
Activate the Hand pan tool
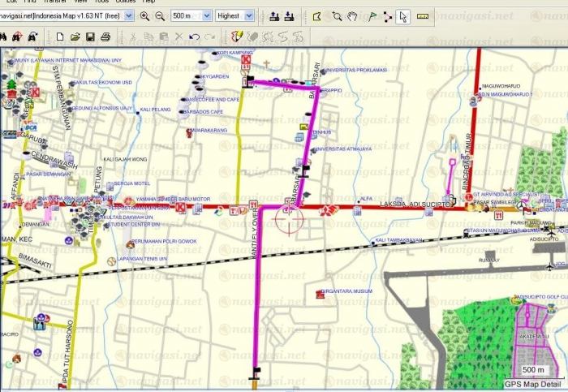coord(351,15)
